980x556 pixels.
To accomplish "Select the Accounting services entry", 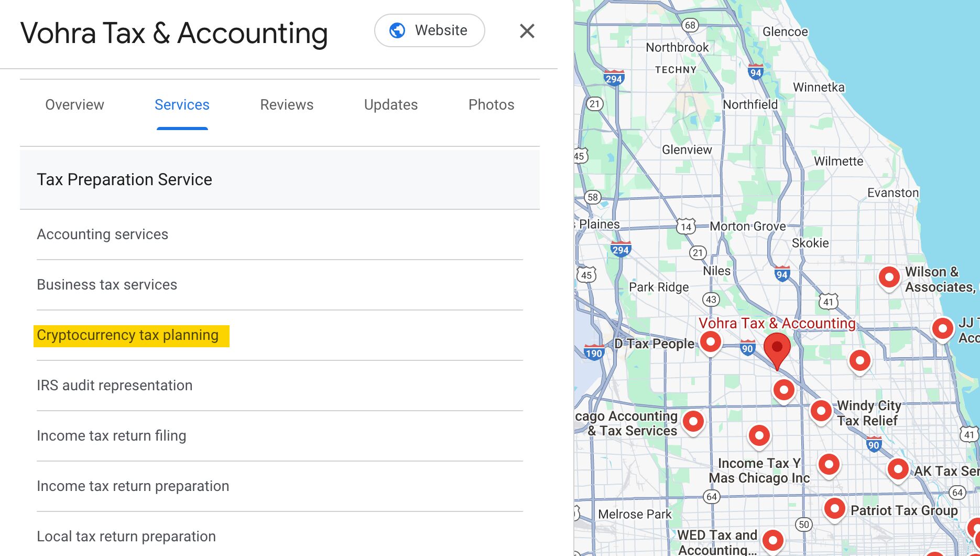I will coord(280,234).
